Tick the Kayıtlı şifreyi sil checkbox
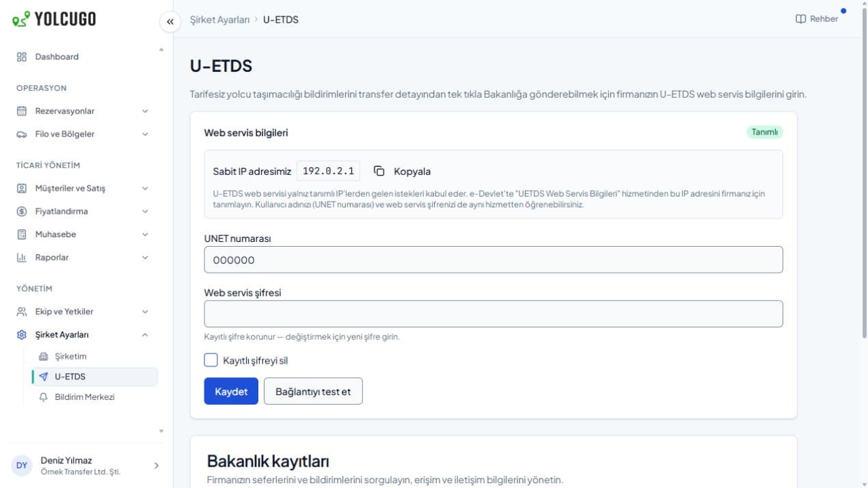 point(211,360)
